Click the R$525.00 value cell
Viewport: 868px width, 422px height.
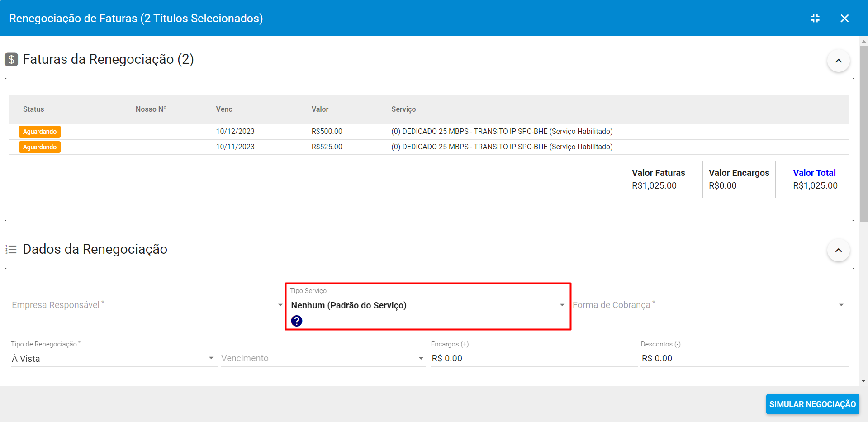pyautogui.click(x=327, y=147)
